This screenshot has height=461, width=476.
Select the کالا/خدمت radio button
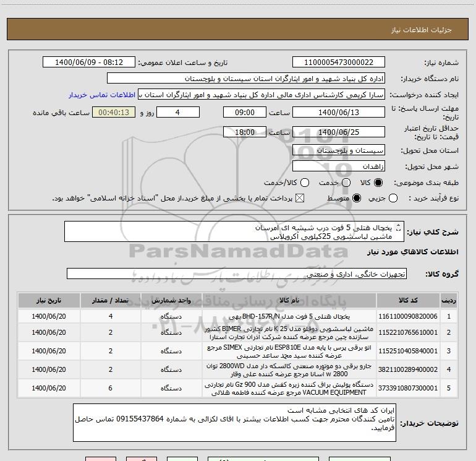pos(305,183)
